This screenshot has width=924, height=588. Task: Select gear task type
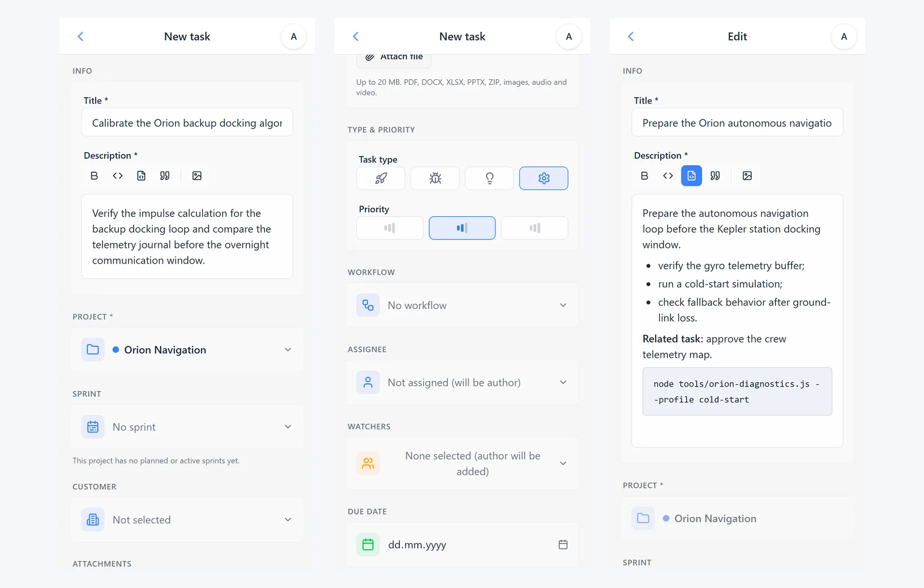(x=544, y=178)
